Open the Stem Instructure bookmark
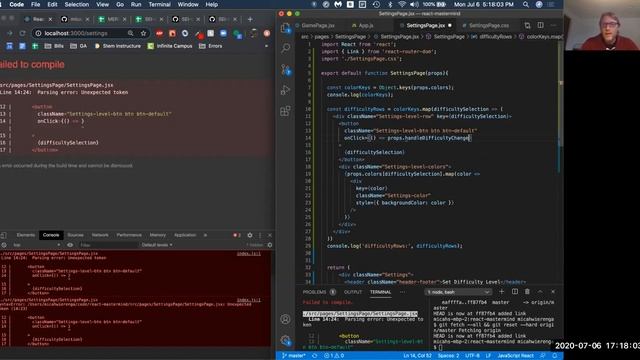 [x=118, y=46]
